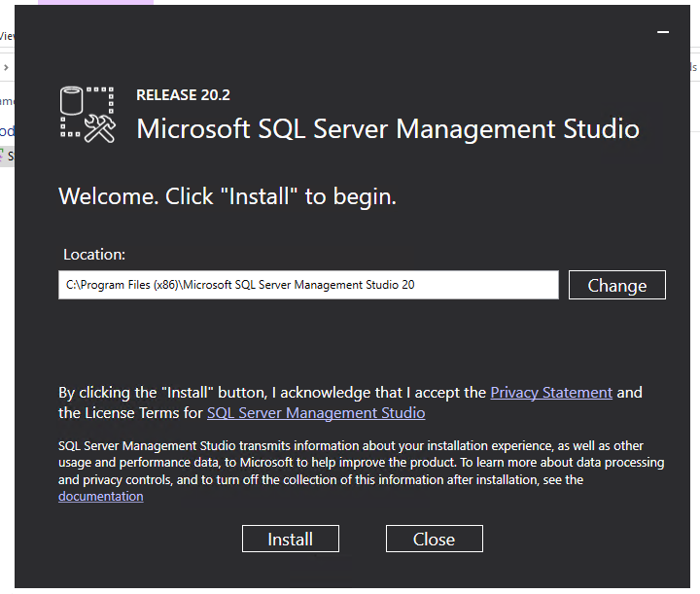
Task: Click the "RELEASE 20.2" text
Action: click(x=183, y=95)
